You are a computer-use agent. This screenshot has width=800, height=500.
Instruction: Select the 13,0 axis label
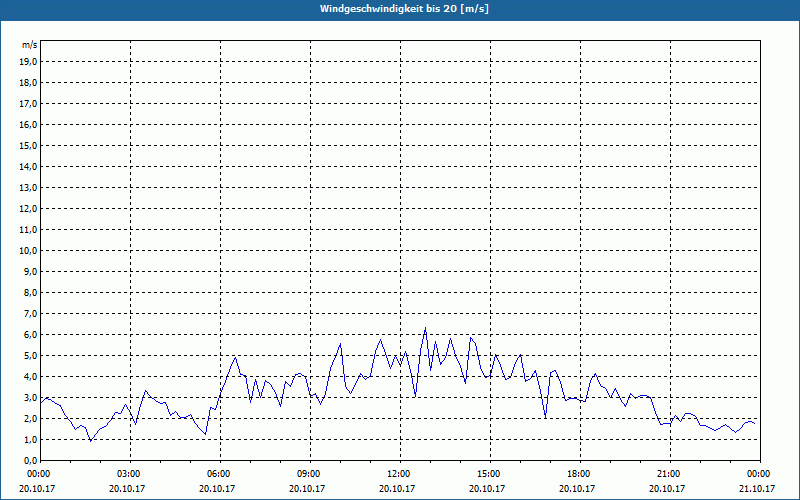(29, 188)
